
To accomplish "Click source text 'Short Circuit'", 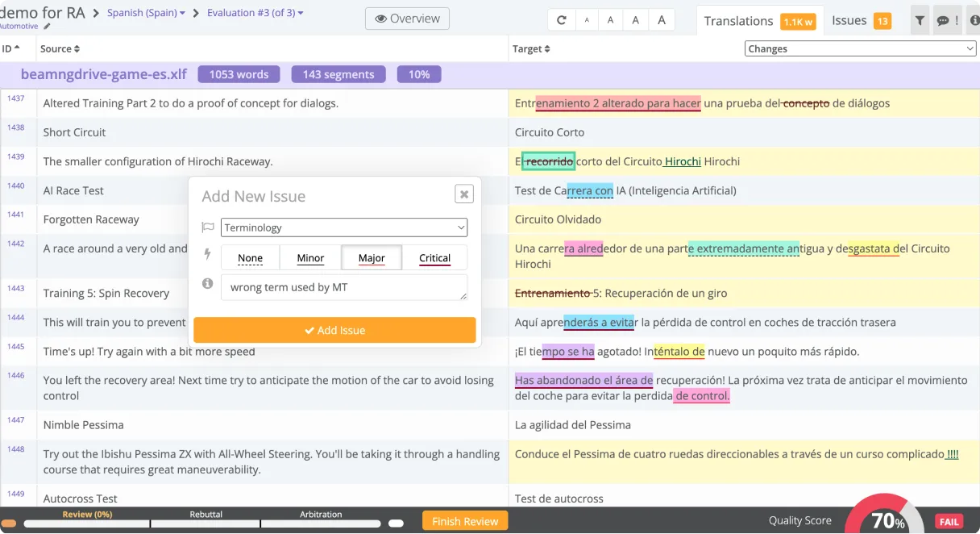I will tap(74, 132).
